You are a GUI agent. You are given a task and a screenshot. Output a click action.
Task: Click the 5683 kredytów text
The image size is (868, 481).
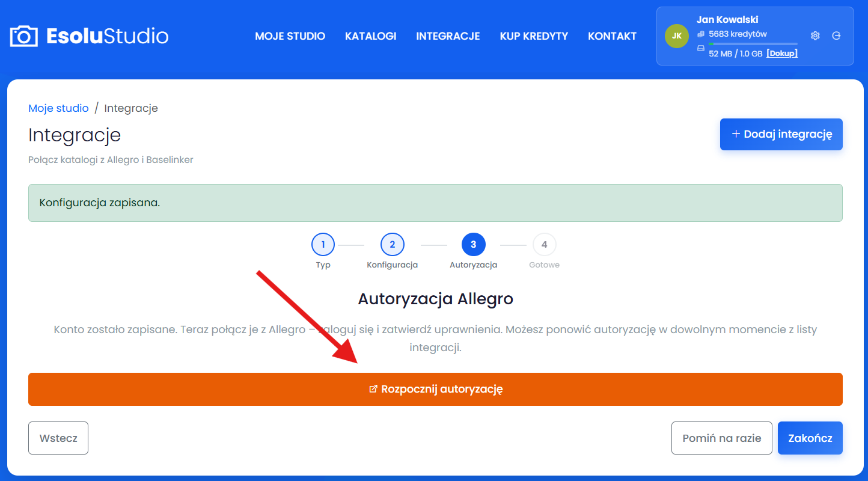coord(738,34)
